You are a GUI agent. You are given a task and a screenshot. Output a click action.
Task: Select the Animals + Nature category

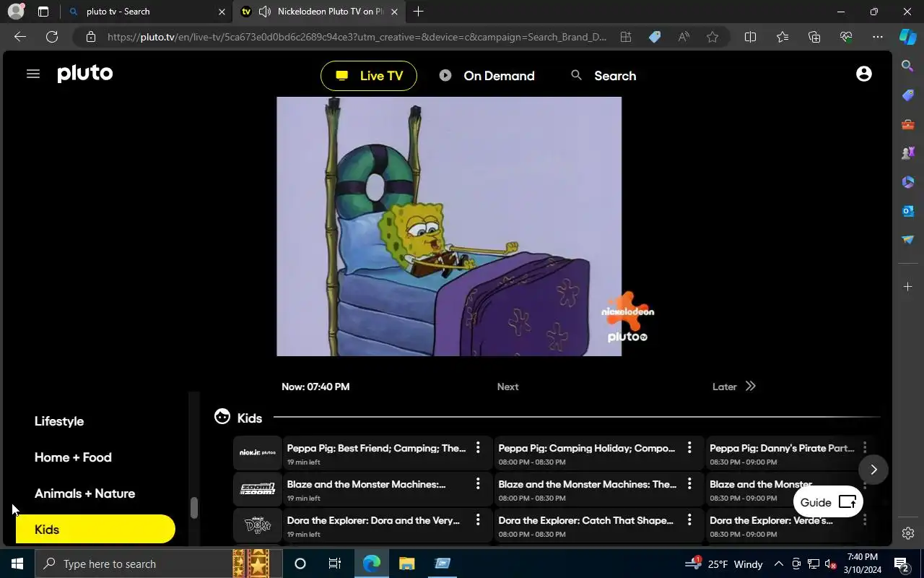point(84,493)
